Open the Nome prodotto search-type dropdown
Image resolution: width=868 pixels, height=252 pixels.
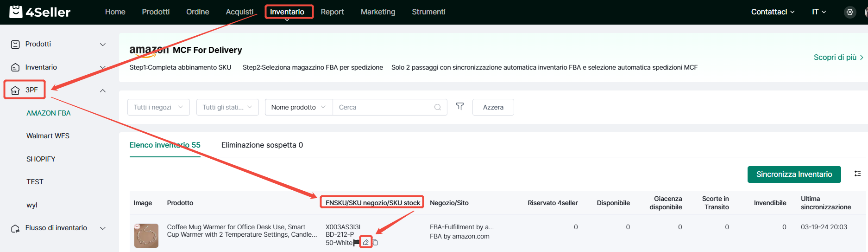pyautogui.click(x=298, y=107)
